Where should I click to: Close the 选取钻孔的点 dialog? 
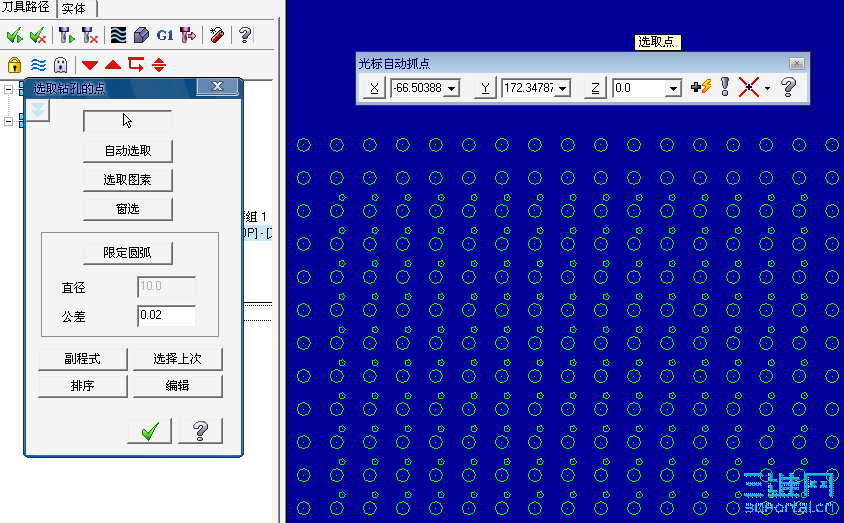(x=217, y=86)
